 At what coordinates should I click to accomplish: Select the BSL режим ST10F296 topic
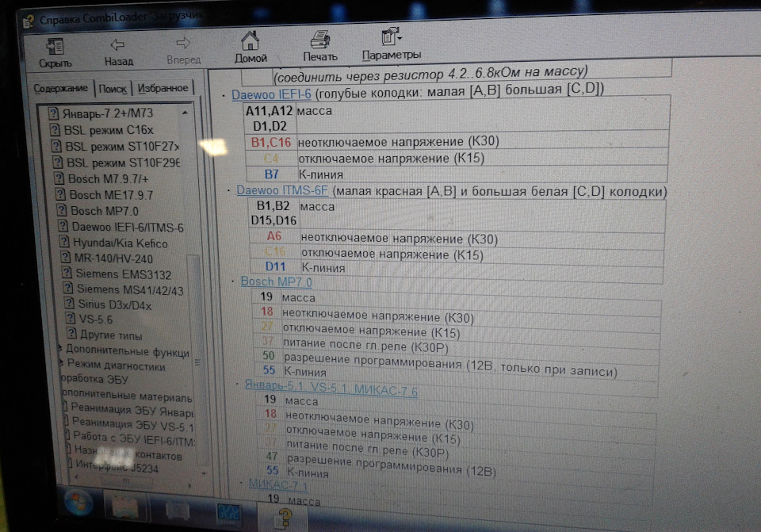(124, 162)
